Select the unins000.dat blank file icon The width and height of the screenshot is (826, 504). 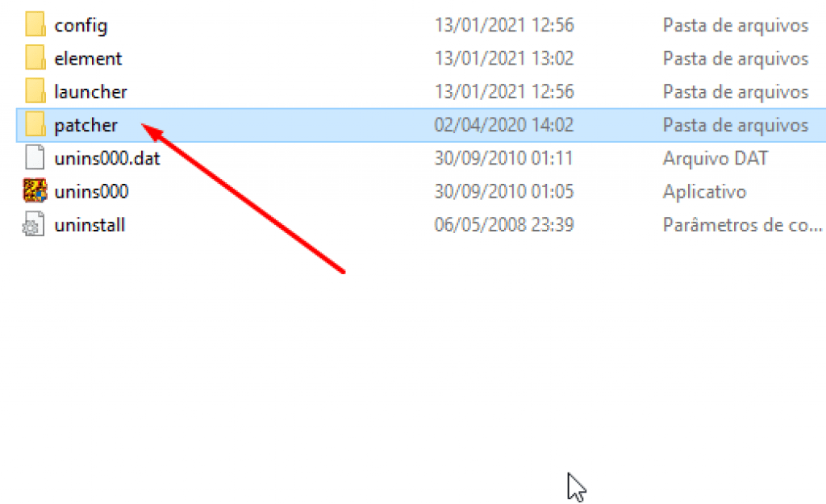tap(35, 157)
